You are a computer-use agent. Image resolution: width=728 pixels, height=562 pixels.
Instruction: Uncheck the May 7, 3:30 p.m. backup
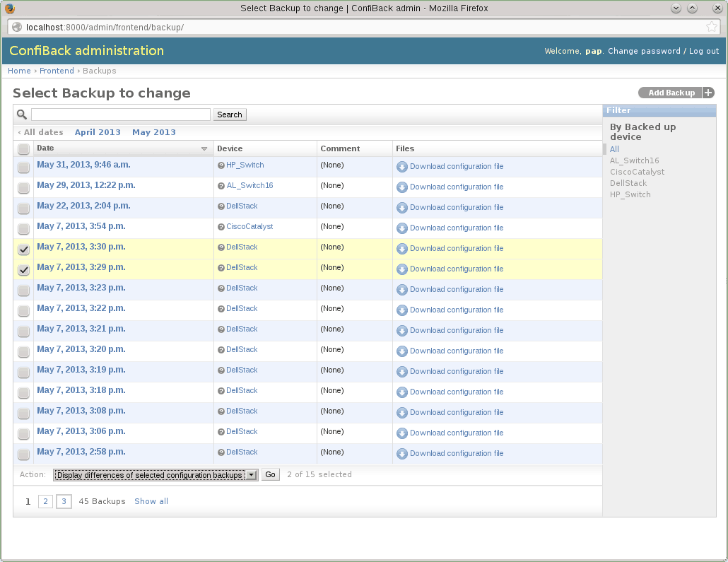coord(23,249)
